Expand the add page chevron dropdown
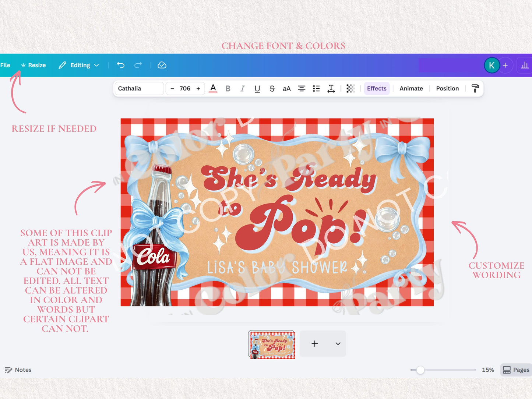This screenshot has width=532, height=399. 338,343
